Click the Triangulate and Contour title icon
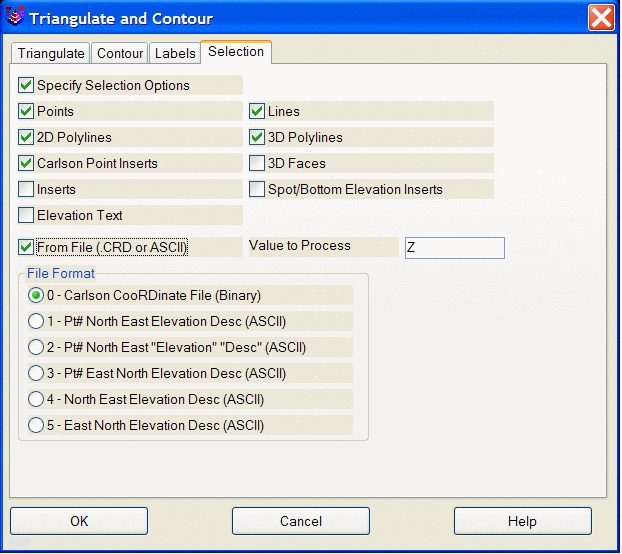Image resolution: width=622 pixels, height=554 pixels. [x=15, y=18]
